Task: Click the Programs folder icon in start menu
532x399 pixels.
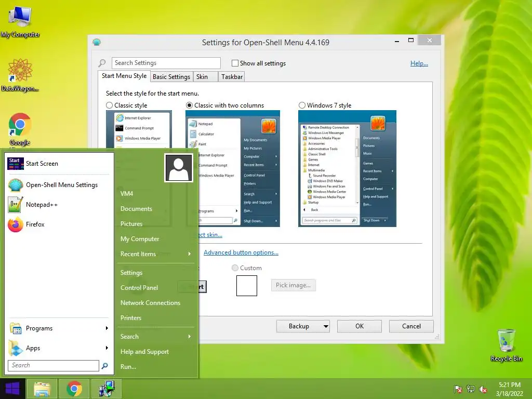Action: (x=16, y=328)
